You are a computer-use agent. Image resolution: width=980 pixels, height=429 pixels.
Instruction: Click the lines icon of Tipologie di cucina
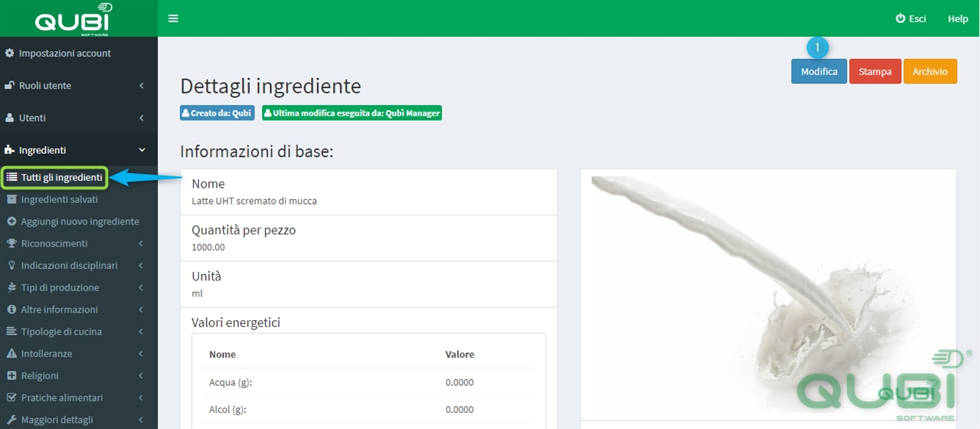coord(11,332)
